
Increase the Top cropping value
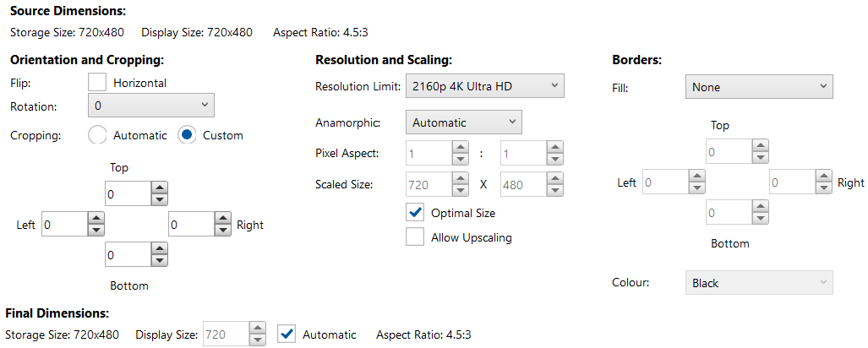tap(161, 188)
